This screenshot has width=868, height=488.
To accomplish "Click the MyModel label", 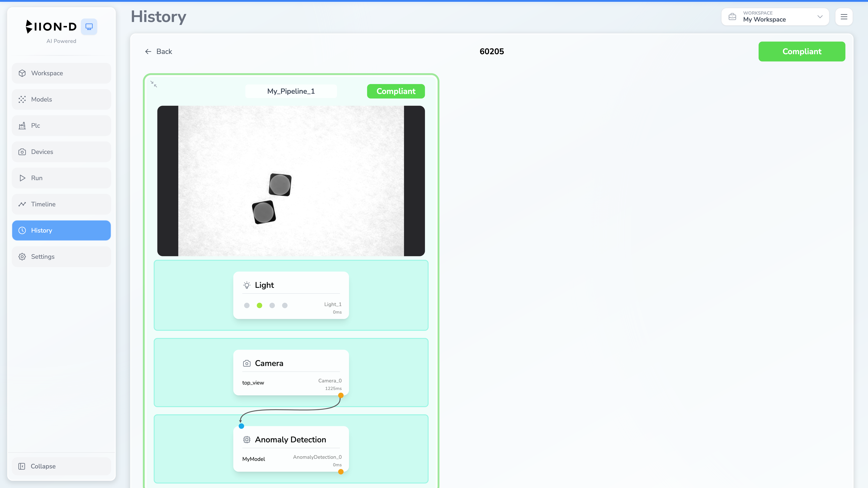I will 254,459.
